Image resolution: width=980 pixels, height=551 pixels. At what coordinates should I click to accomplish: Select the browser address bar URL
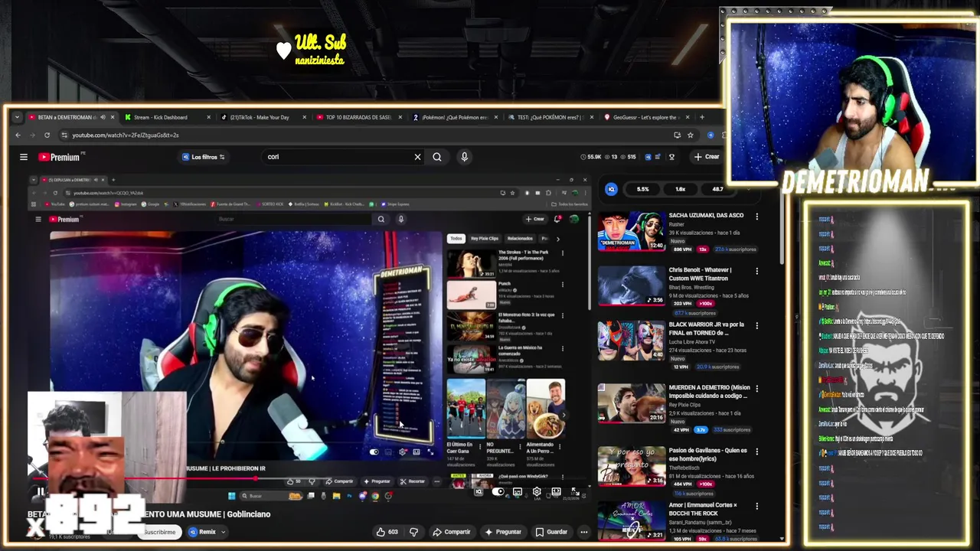pyautogui.click(x=126, y=135)
